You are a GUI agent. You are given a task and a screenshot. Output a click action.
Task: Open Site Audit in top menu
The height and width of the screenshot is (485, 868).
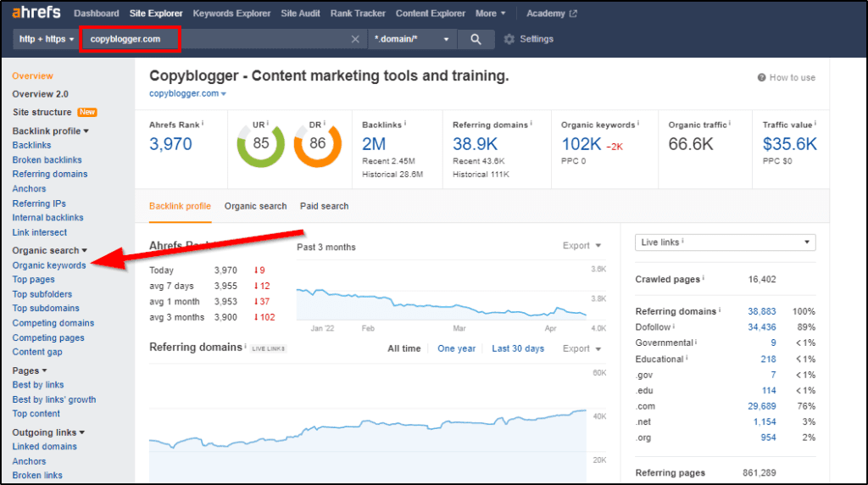click(300, 14)
